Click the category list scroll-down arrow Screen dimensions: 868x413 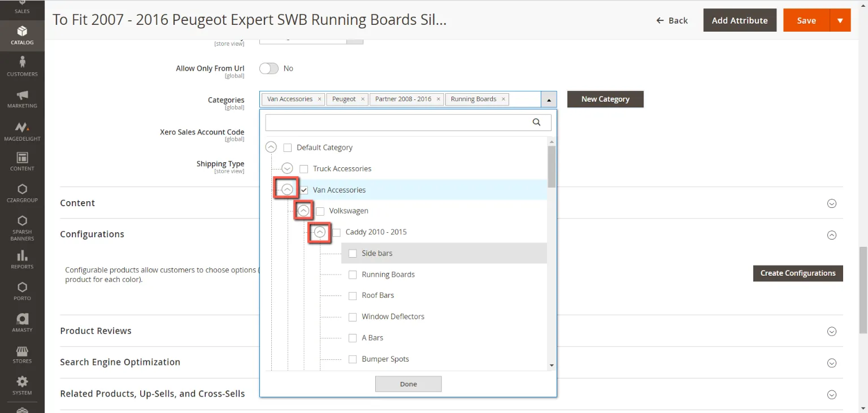[x=552, y=366]
